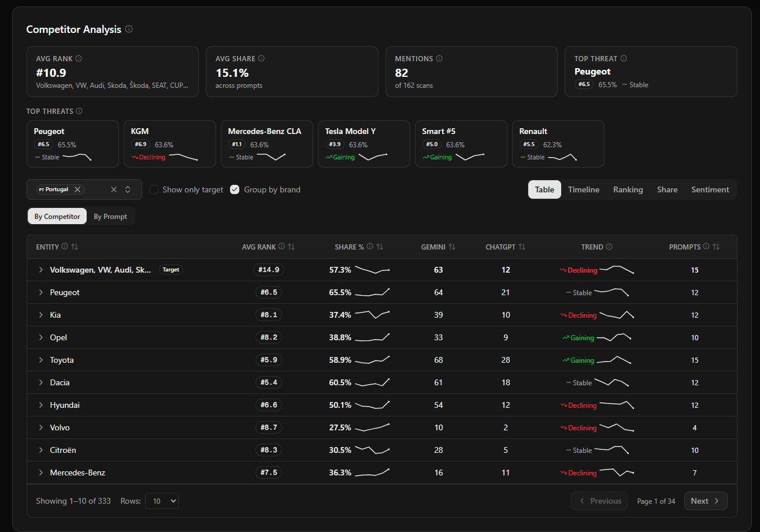This screenshot has width=760, height=532.
Task: Uncheck the Group by brand checkbox
Action: 235,189
